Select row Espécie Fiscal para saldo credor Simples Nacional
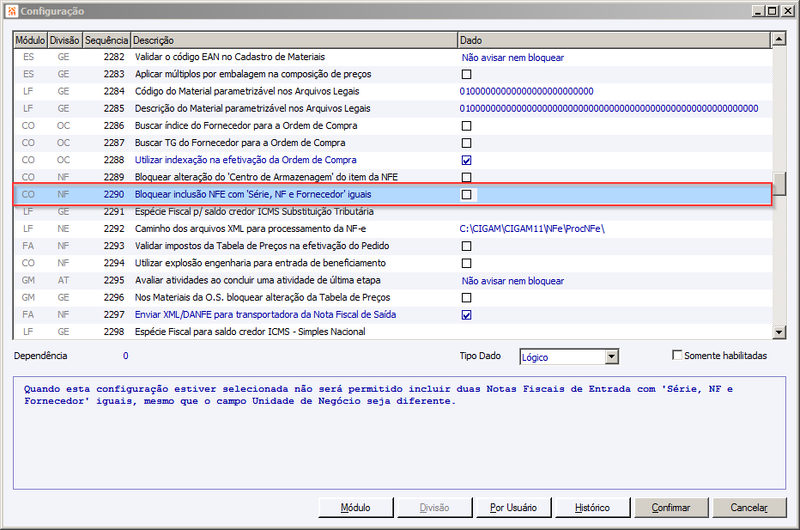This screenshot has width=800, height=530. coord(392,332)
